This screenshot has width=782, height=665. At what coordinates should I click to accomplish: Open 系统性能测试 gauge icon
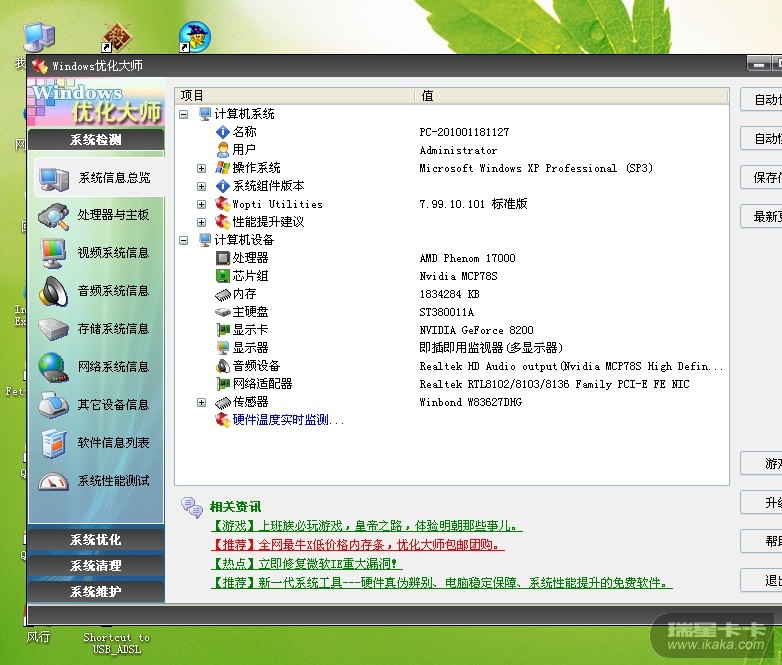pos(54,481)
